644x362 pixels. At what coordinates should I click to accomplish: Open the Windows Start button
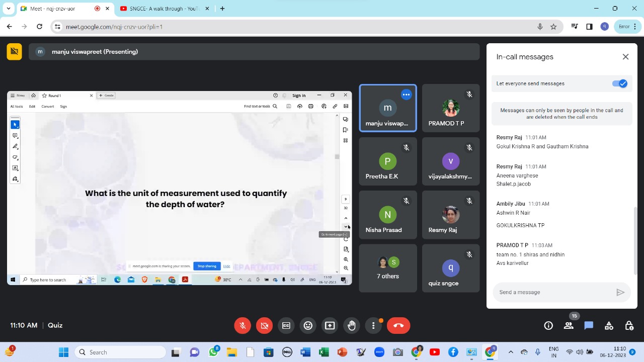(x=63, y=352)
